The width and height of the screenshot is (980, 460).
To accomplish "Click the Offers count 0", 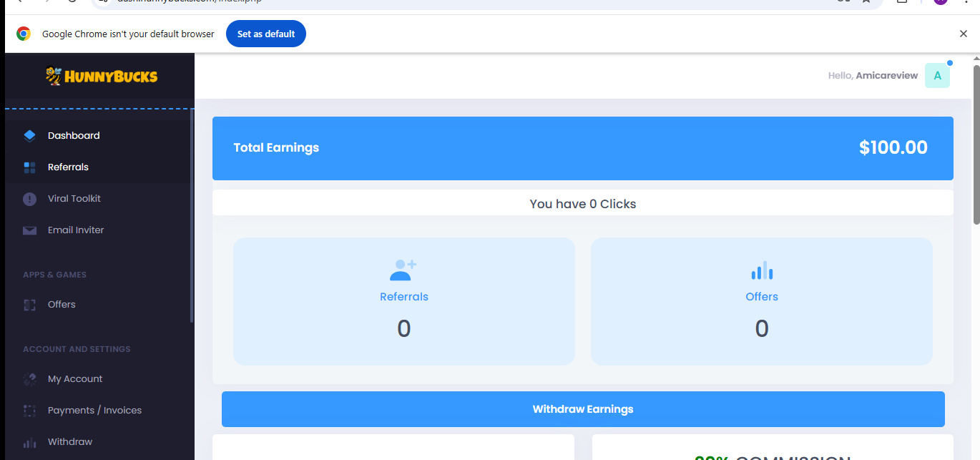I will click(762, 329).
